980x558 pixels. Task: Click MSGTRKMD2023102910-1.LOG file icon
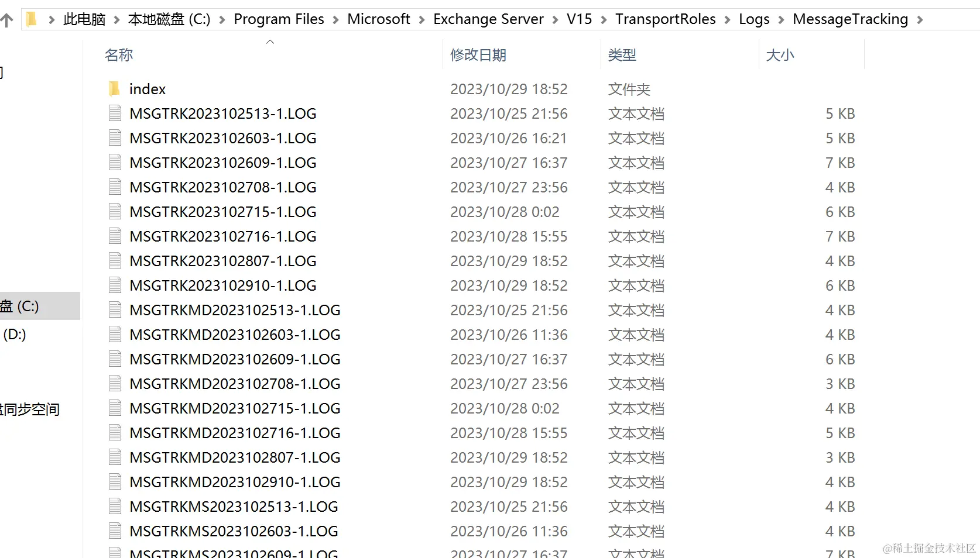tap(115, 482)
